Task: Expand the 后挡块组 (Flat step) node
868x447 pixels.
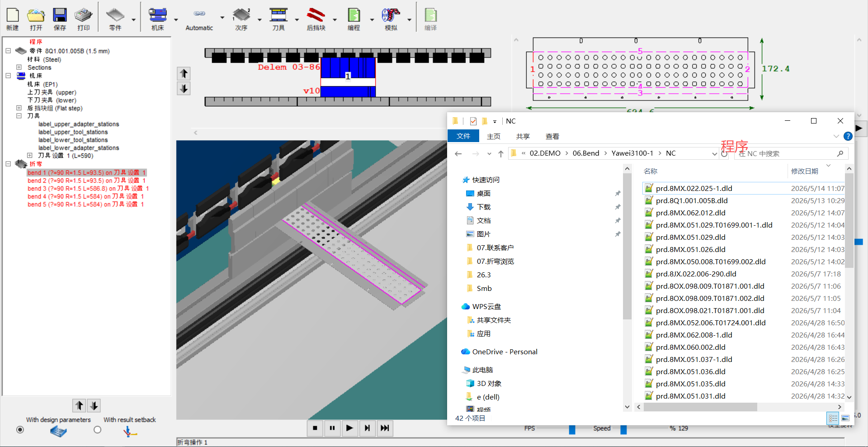Action: pyautogui.click(x=19, y=108)
